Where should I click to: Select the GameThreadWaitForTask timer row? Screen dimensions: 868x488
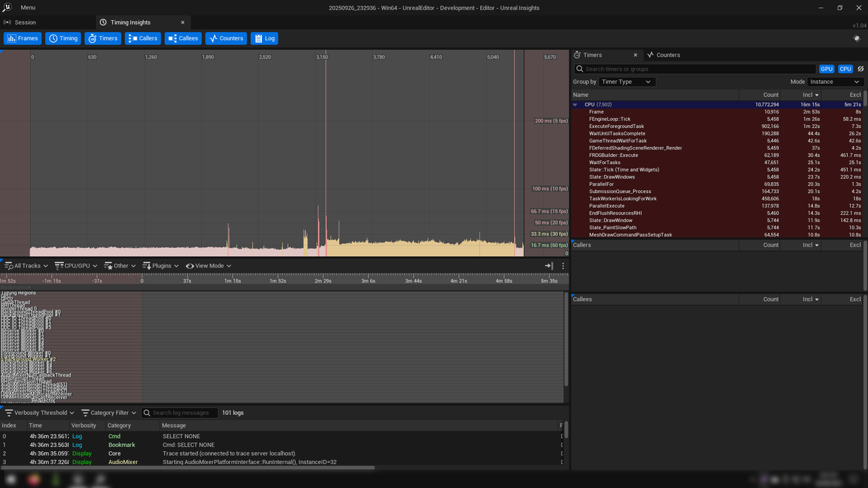coord(718,141)
